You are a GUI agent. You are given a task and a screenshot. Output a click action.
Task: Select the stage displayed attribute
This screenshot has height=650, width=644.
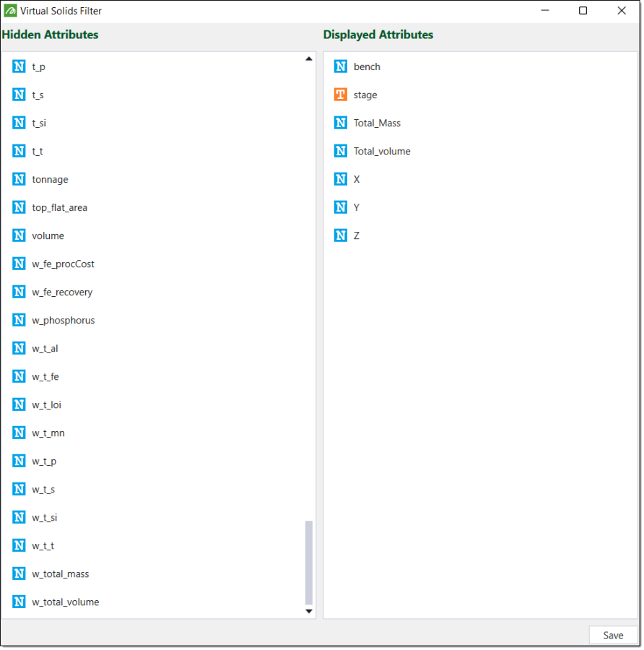365,95
